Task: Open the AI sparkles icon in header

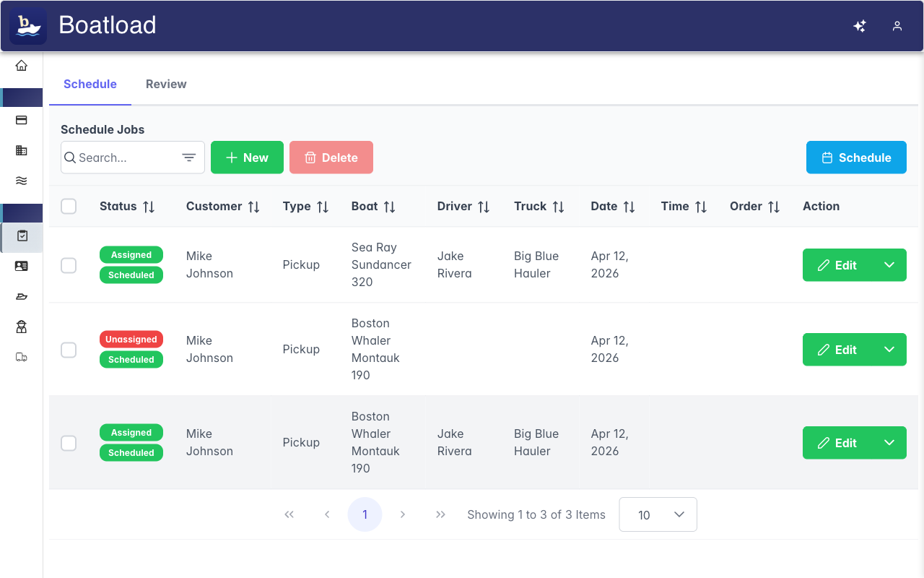Action: point(860,26)
